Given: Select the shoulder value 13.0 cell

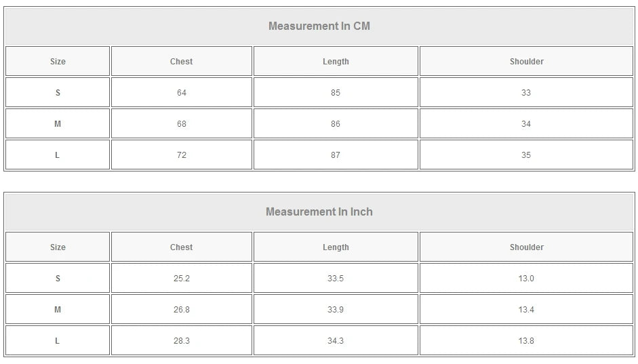Looking at the screenshot, I should click(x=526, y=279).
